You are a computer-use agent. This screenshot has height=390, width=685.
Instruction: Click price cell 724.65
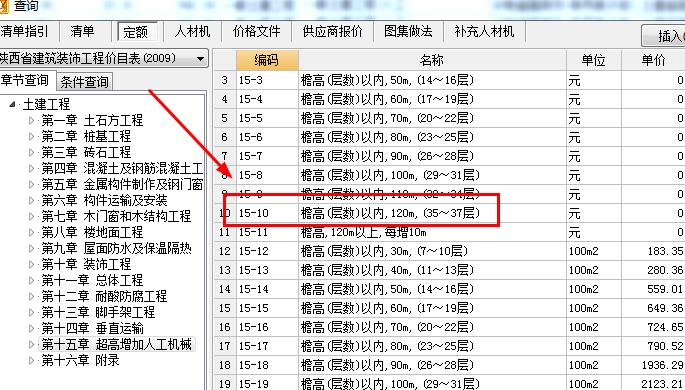653,327
